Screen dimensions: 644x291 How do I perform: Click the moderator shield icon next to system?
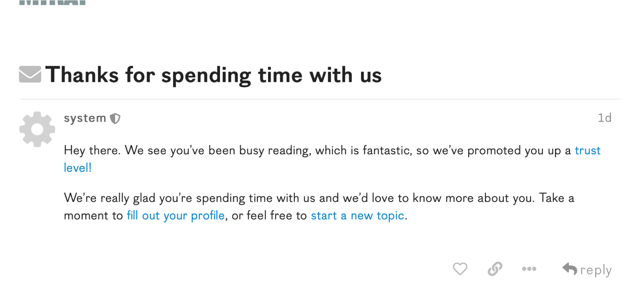tap(115, 119)
